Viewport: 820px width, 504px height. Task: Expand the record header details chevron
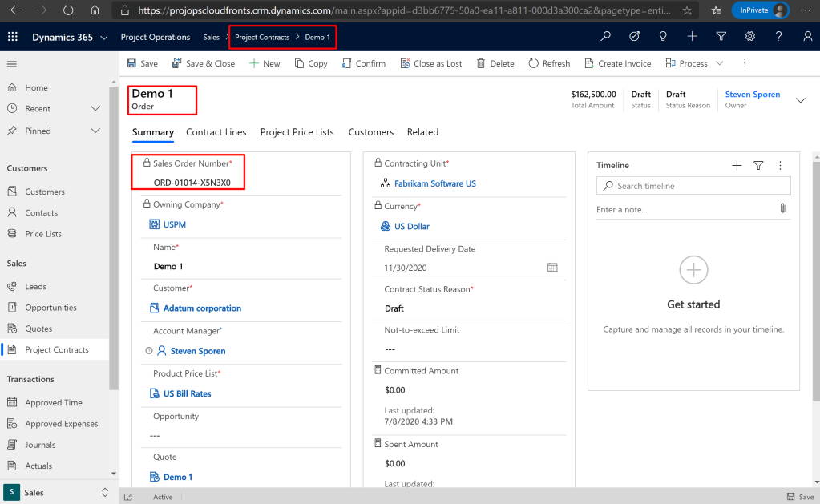point(800,100)
